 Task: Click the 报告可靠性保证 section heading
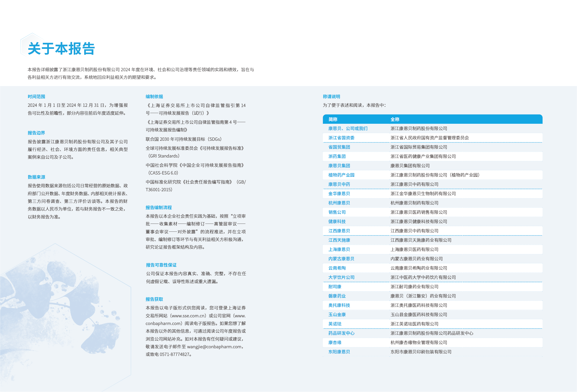[x=161, y=265]
